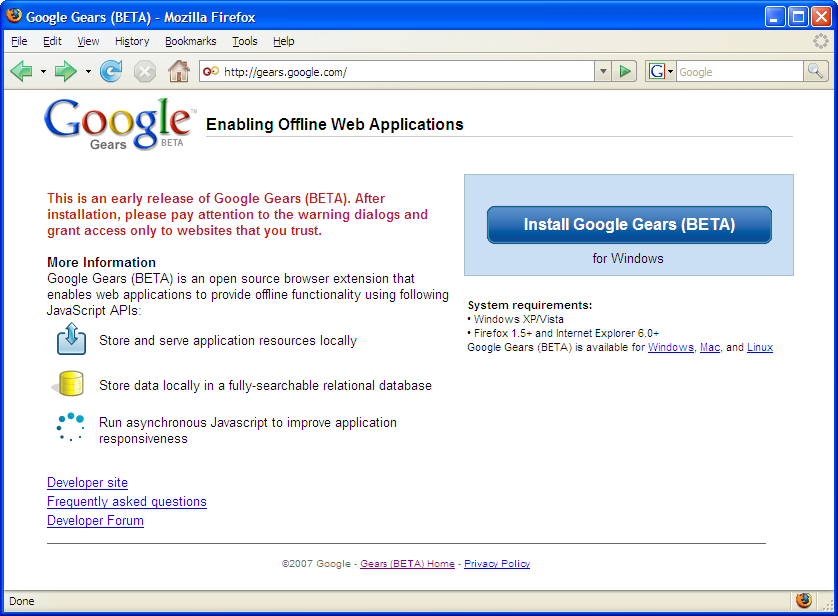Reload the page with the refresh icon
This screenshot has height=616, width=838.
(x=111, y=71)
